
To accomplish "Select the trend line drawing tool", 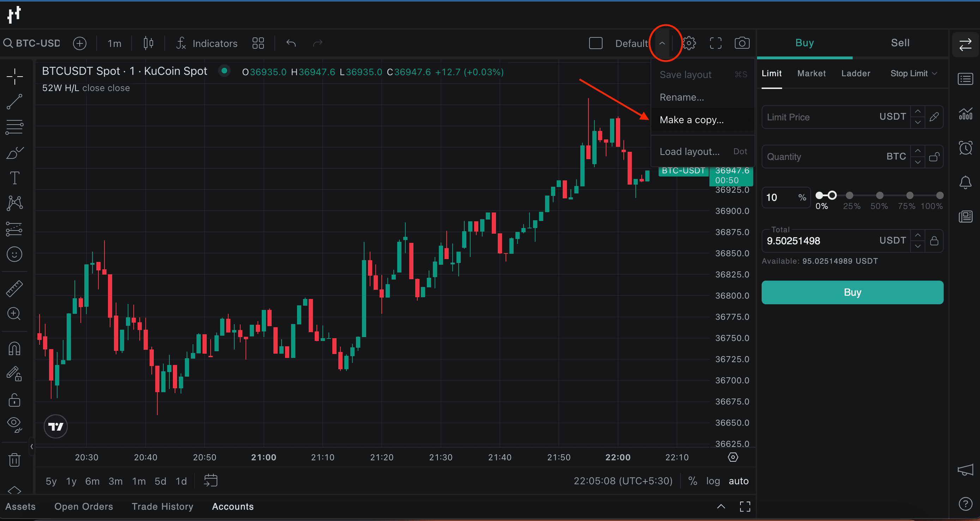I will pos(14,102).
